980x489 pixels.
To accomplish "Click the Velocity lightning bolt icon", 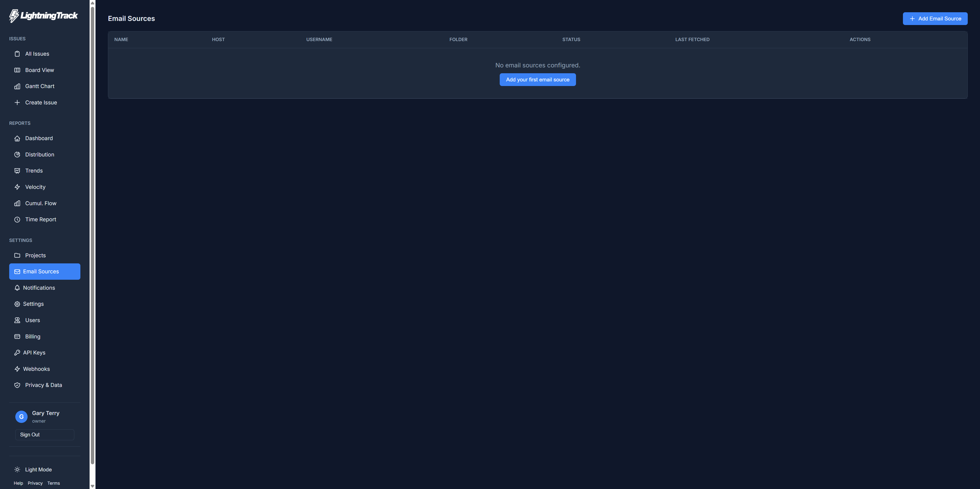I will click(18, 187).
